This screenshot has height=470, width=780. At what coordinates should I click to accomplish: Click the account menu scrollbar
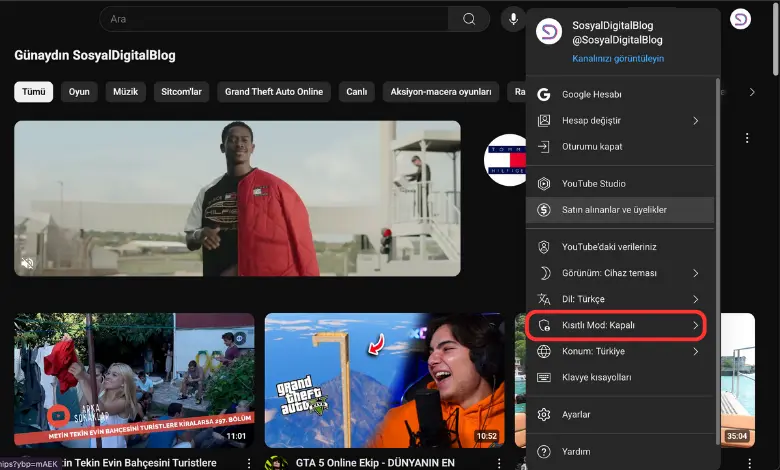pos(718,261)
